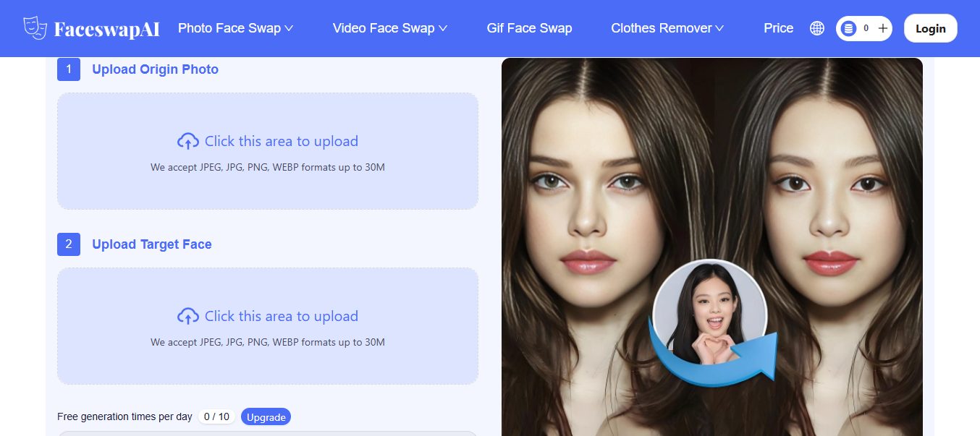980x436 pixels.
Task: Click the cloud upload icon under Upload Origin Photo
Action: tap(188, 142)
